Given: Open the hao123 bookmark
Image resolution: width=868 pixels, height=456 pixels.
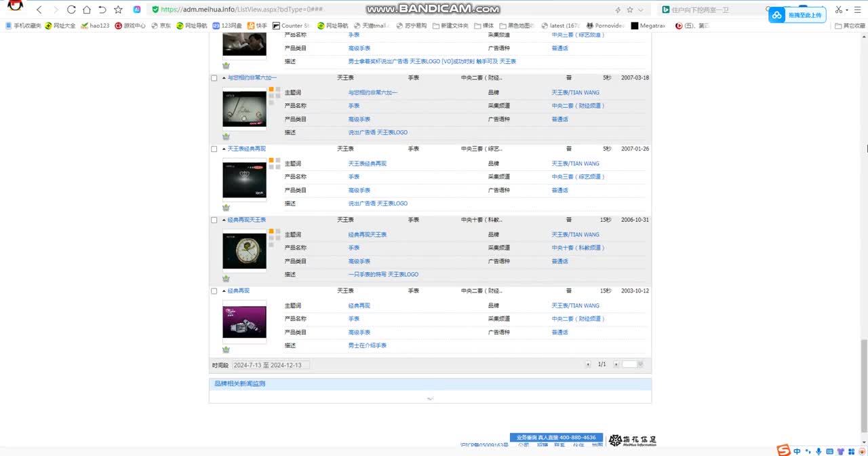Looking at the screenshot, I should pos(95,26).
